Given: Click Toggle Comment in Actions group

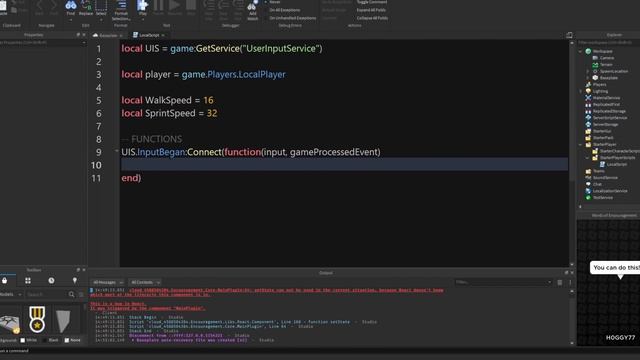Looking at the screenshot, I should pos(371,2).
